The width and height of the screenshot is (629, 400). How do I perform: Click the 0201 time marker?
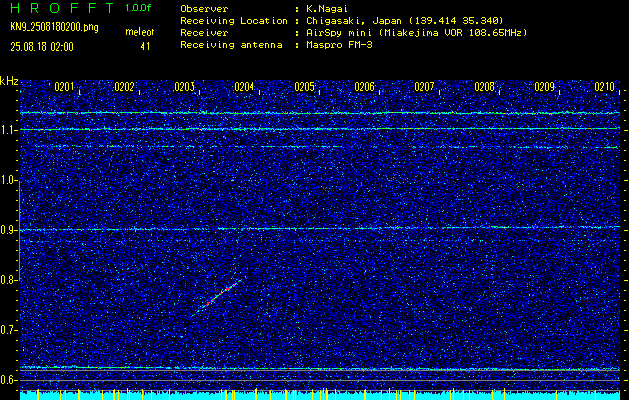[x=64, y=87]
